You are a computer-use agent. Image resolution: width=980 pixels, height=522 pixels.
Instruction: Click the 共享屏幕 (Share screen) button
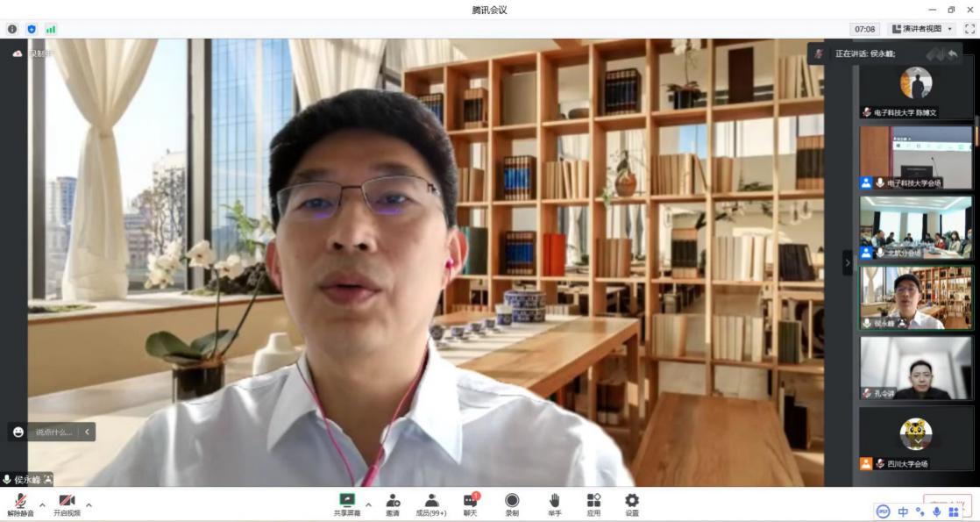click(347, 504)
